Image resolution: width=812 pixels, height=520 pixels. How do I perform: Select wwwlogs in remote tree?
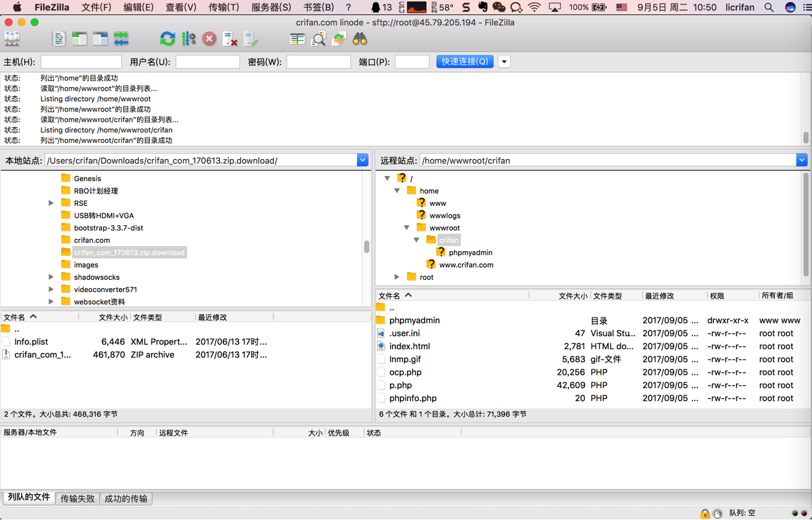(x=445, y=216)
